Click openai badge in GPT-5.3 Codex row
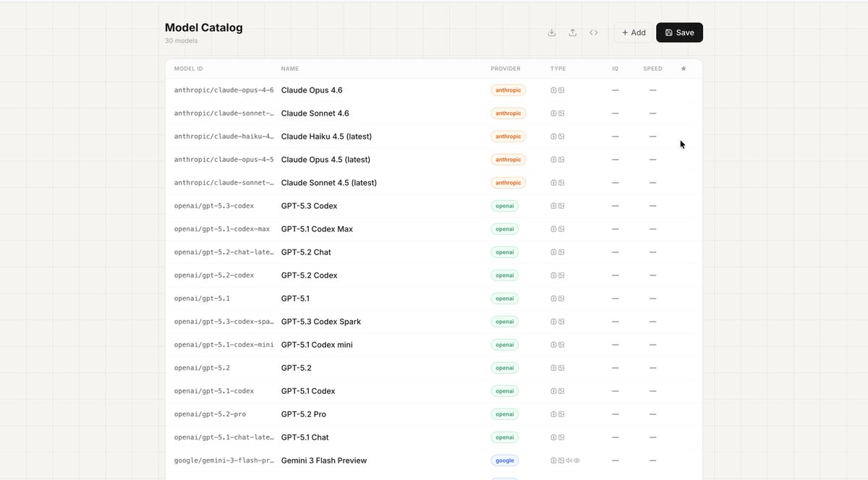868x480 pixels. (x=504, y=206)
